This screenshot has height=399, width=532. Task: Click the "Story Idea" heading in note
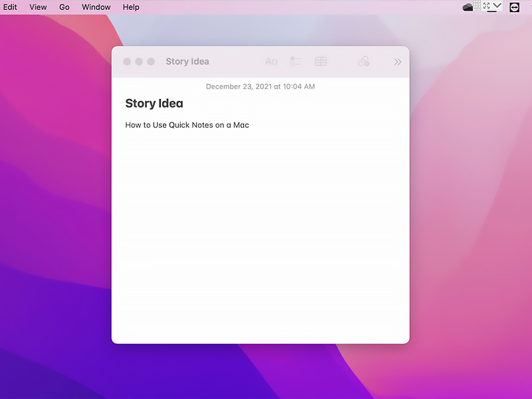coord(154,104)
